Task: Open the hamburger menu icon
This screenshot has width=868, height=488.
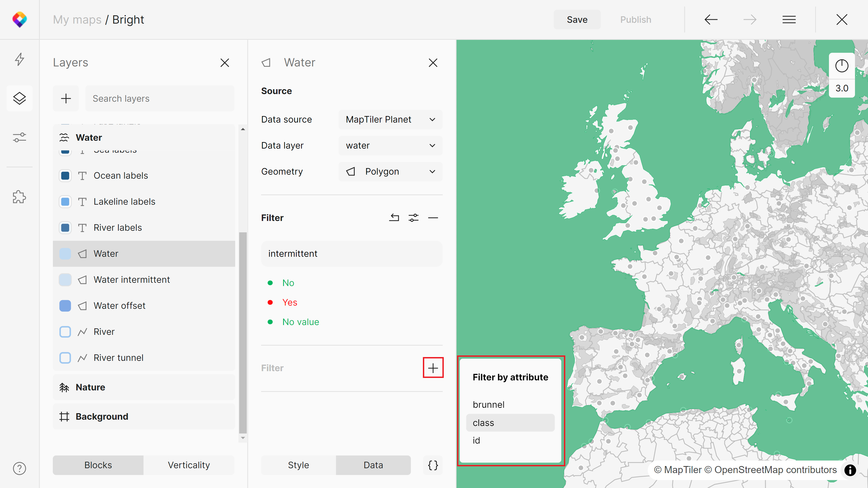Action: [x=789, y=20]
